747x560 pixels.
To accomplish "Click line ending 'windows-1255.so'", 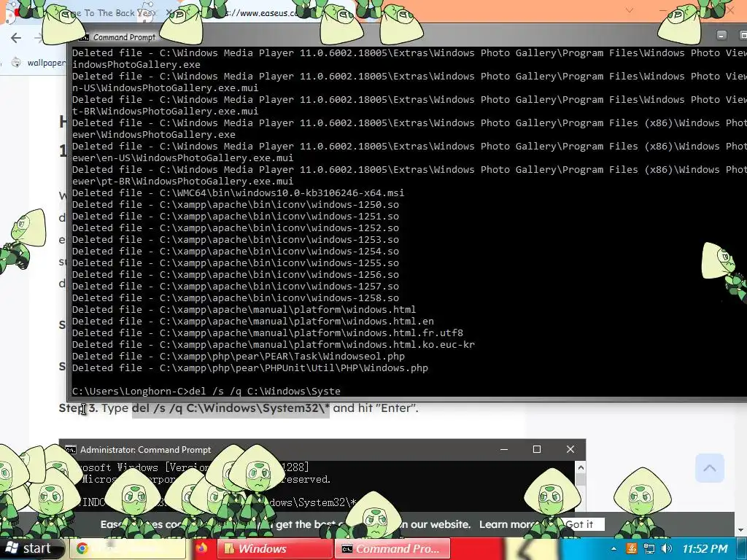I will click(x=236, y=262).
